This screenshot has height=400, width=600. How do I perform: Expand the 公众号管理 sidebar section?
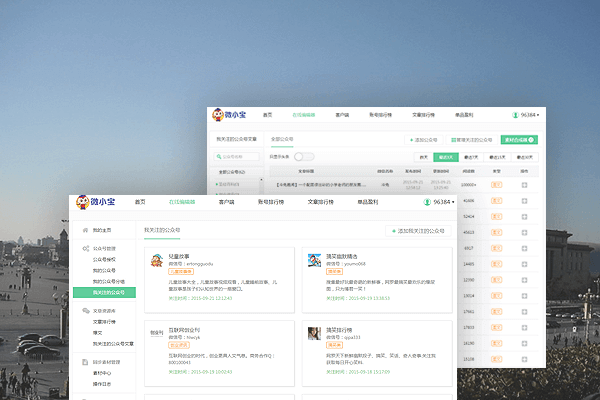pos(104,248)
